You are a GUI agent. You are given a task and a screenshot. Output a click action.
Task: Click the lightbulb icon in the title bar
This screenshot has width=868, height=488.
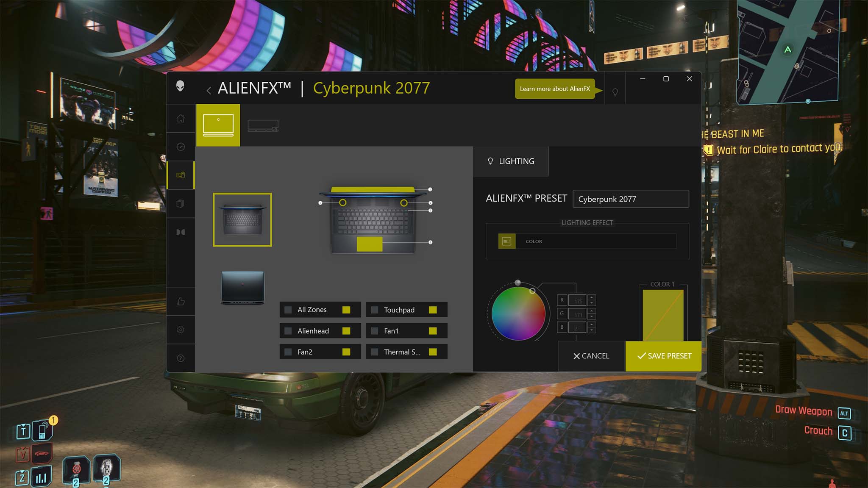[x=615, y=92]
